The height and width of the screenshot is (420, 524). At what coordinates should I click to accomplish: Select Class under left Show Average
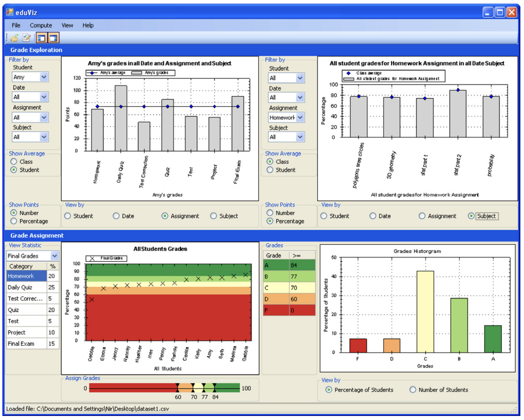pyautogui.click(x=14, y=162)
